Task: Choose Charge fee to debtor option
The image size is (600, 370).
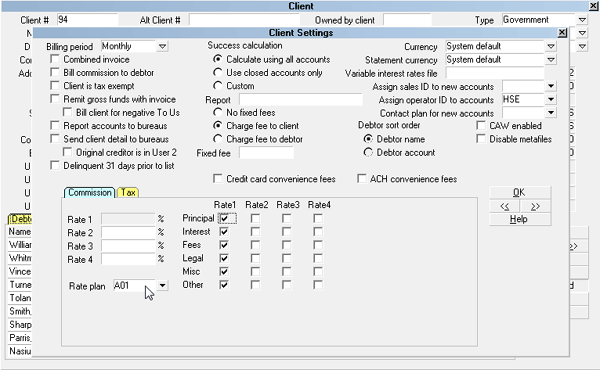Action: (218, 139)
